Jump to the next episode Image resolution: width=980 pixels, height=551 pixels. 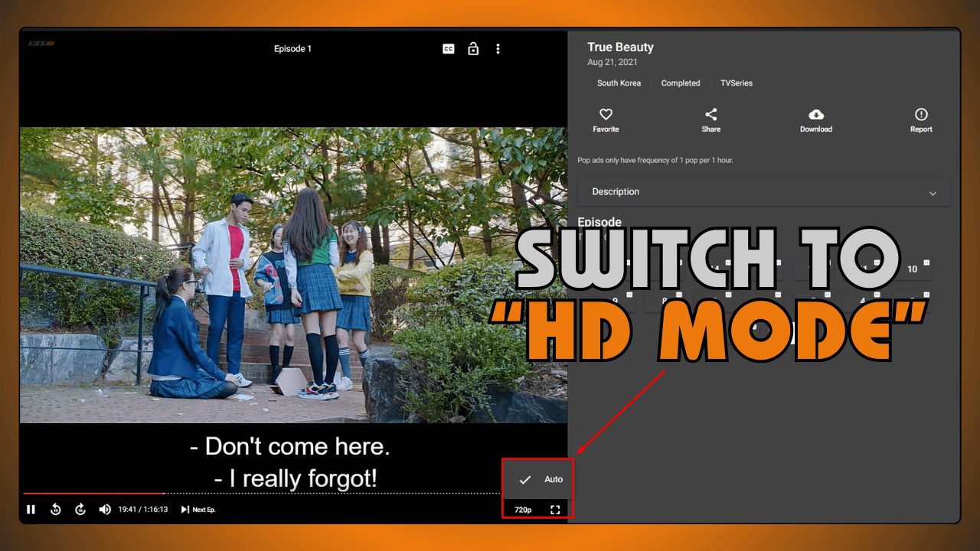198,510
